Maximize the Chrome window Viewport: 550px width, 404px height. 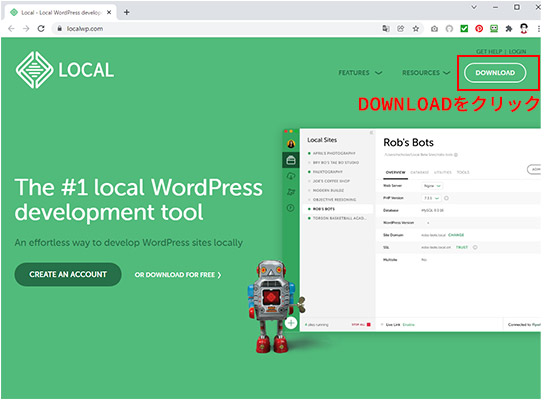point(517,7)
